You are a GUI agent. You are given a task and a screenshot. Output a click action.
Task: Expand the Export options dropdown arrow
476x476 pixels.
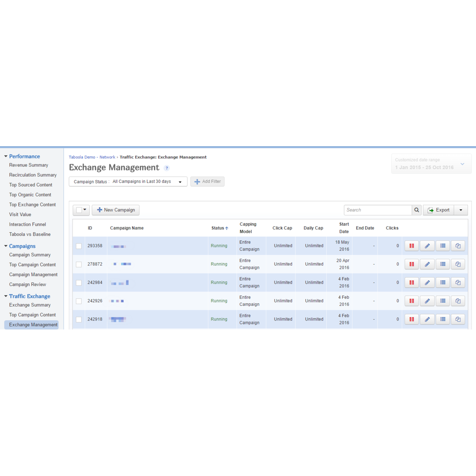[461, 210]
